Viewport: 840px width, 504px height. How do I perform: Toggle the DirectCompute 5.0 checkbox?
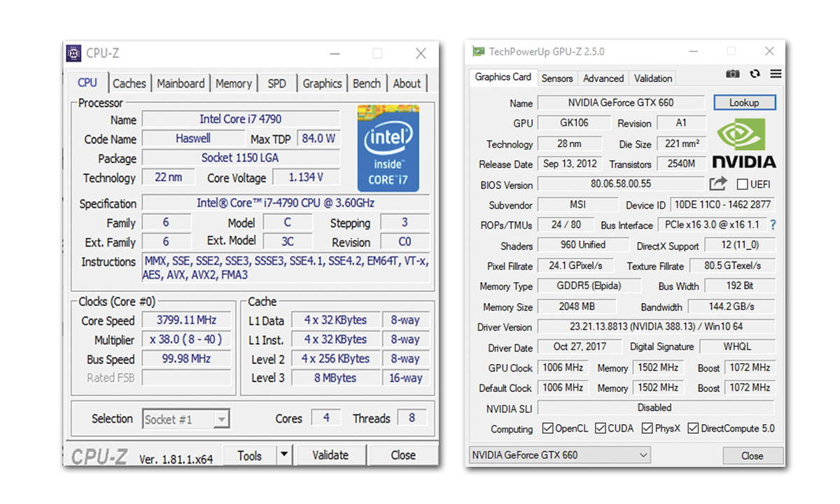tap(693, 428)
